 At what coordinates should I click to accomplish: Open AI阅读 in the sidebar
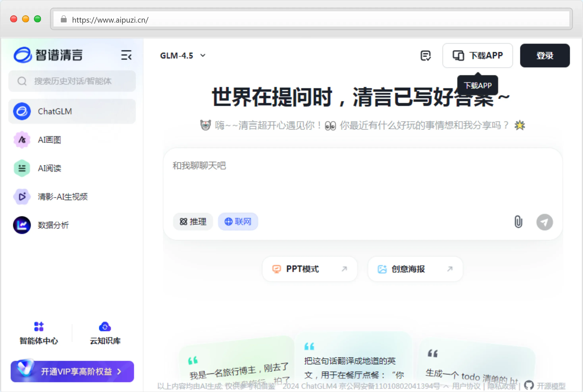(x=72, y=168)
